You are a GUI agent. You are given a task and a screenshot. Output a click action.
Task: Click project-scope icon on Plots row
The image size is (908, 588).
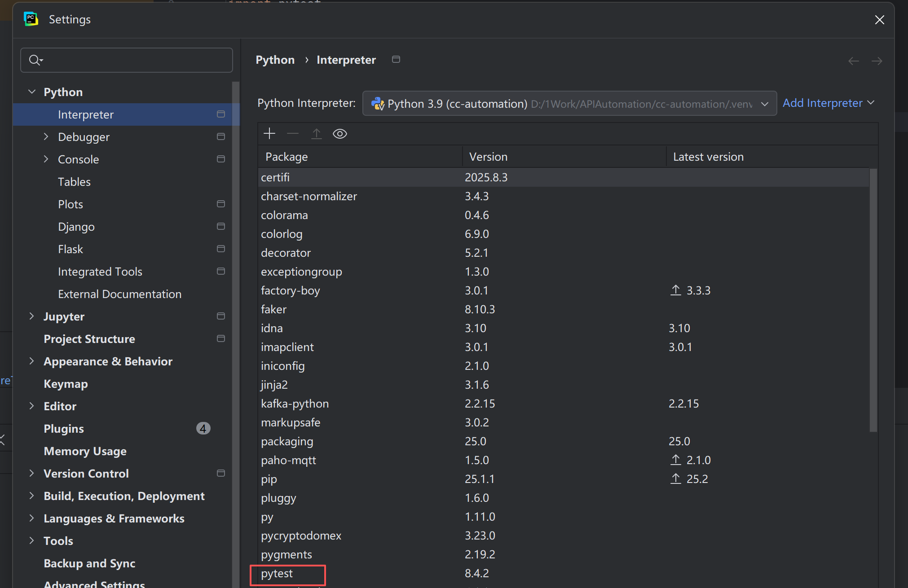pos(220,204)
